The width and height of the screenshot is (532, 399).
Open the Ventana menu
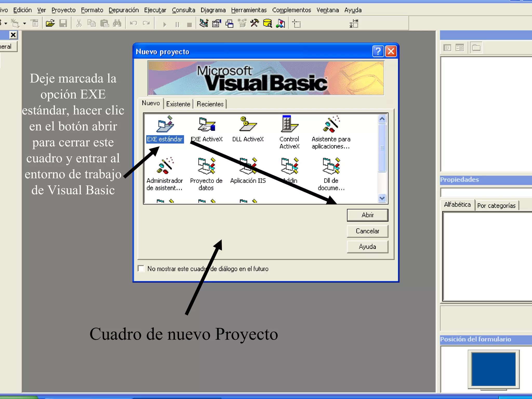coord(328,10)
